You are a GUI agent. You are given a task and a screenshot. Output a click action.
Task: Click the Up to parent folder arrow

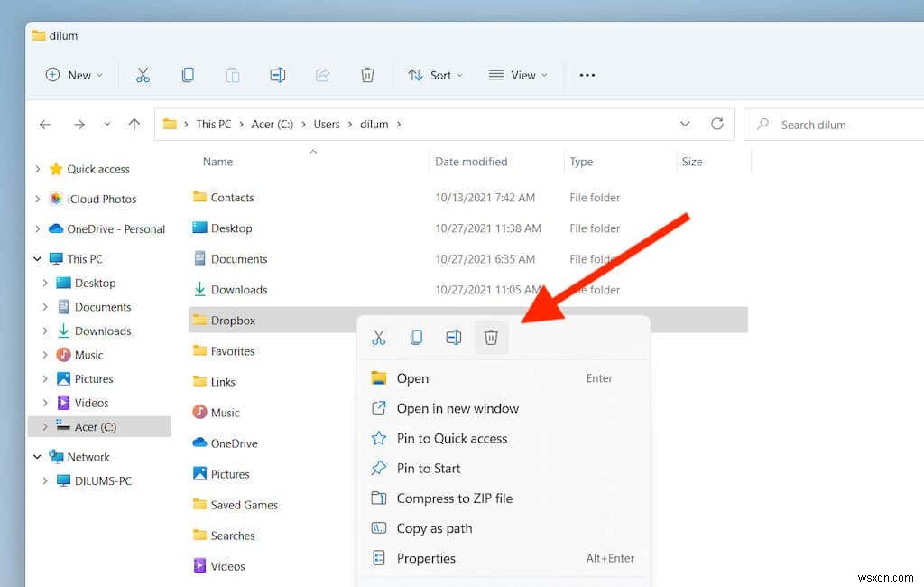134,124
